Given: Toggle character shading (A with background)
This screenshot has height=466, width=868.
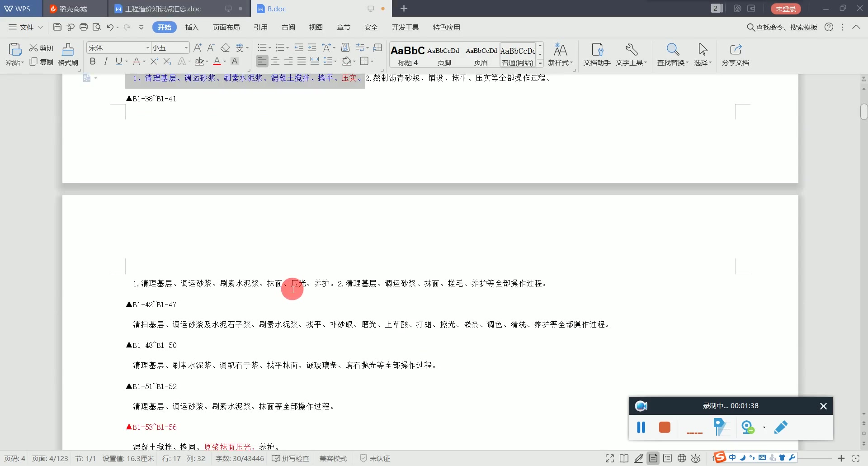Looking at the screenshot, I should click(x=235, y=61).
